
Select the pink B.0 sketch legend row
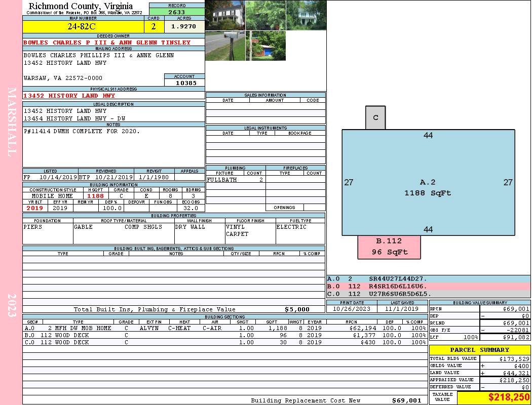tap(428, 287)
